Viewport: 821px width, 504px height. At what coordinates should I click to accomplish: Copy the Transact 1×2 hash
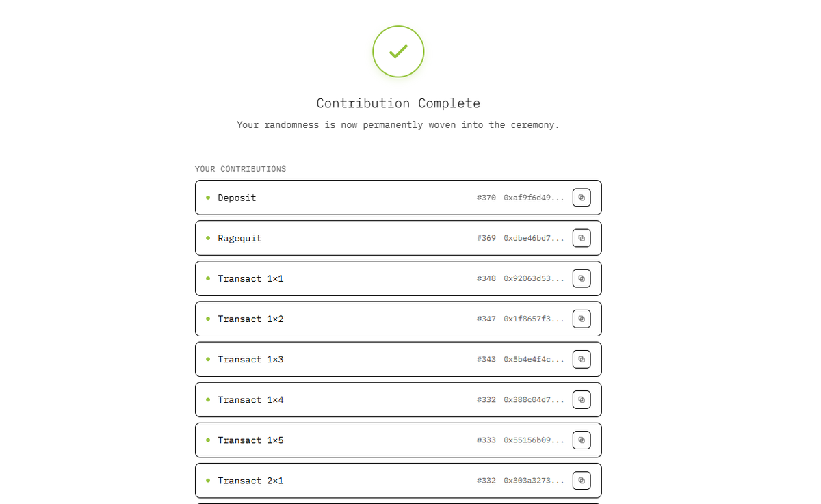[x=582, y=319]
